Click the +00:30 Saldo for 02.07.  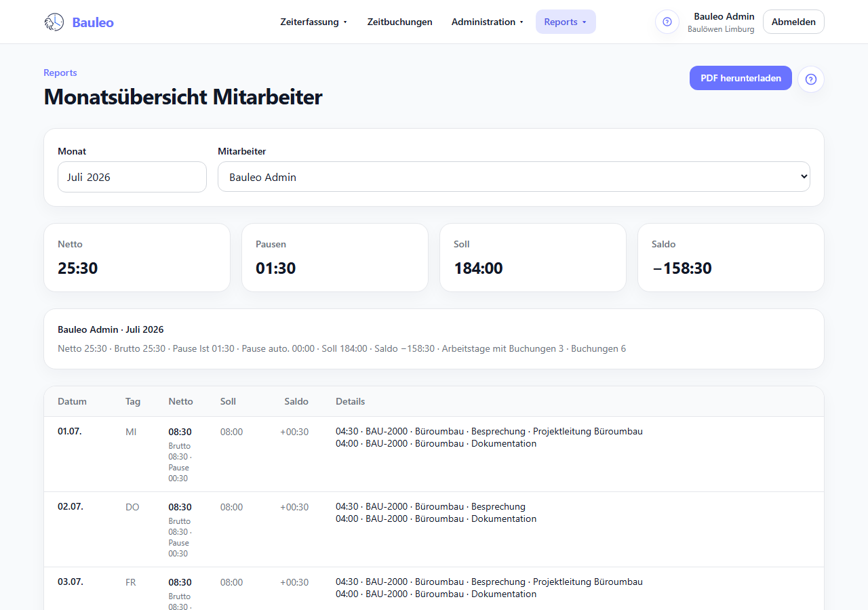pos(294,507)
